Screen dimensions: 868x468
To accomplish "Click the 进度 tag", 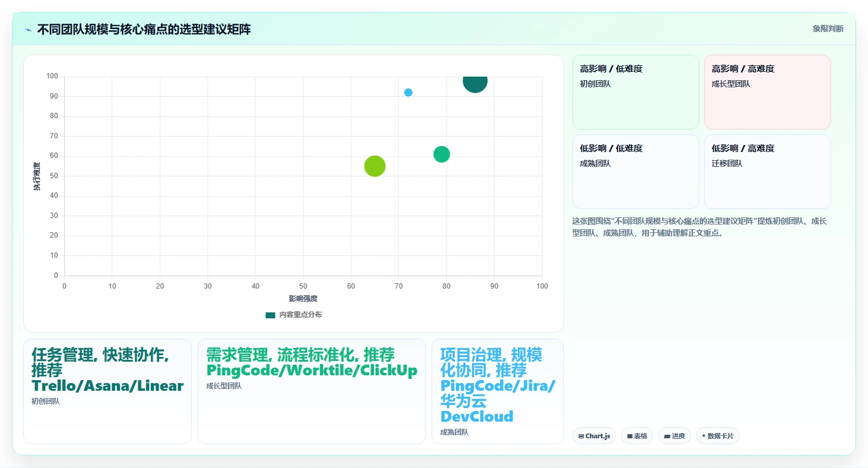I will pyautogui.click(x=674, y=436).
